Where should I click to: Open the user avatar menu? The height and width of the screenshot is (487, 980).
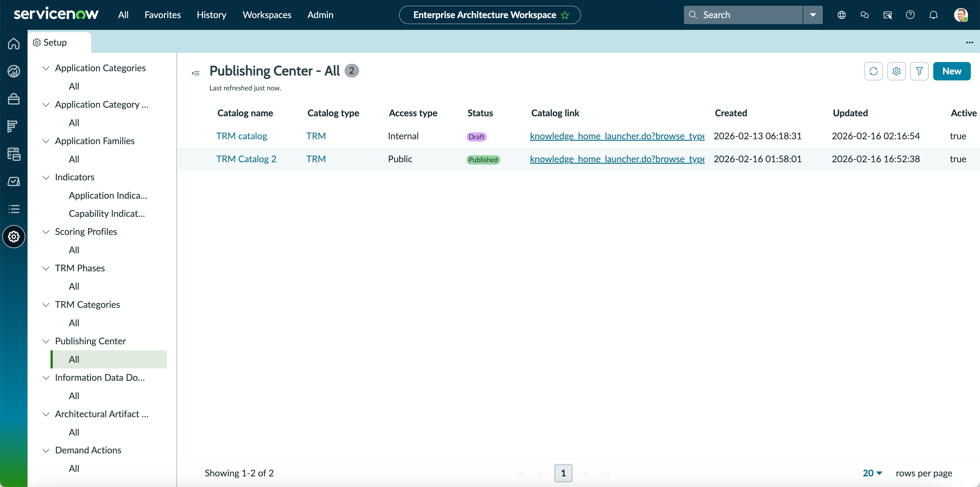click(x=960, y=15)
